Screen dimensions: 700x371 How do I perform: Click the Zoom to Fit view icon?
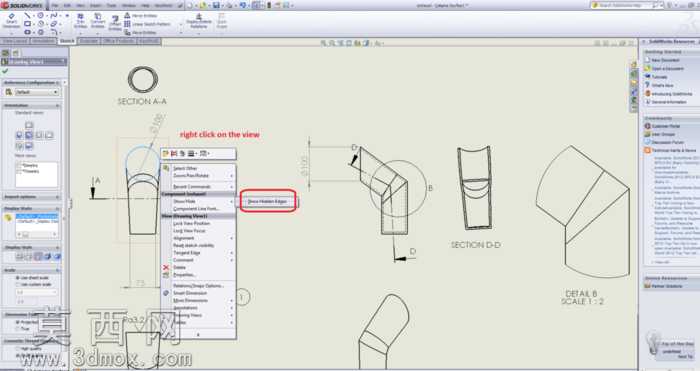[324, 43]
